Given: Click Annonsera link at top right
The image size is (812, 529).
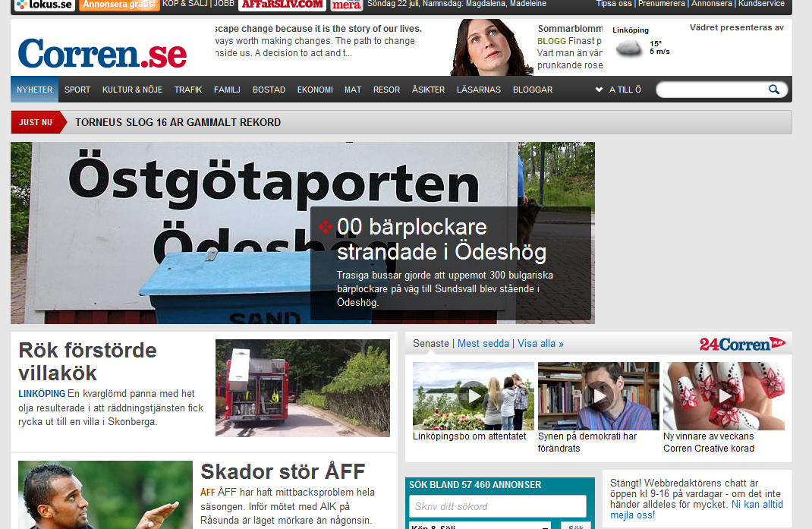Looking at the screenshot, I should [x=712, y=4].
